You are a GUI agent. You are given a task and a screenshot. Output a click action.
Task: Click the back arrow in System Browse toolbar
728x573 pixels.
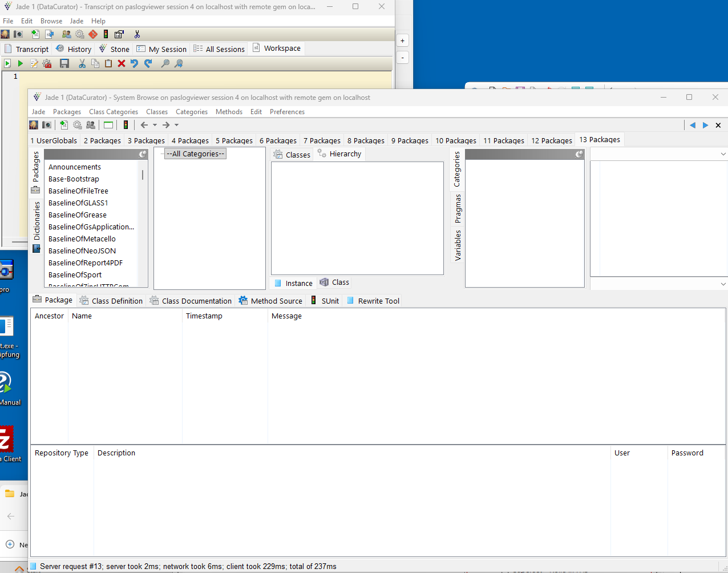[144, 125]
